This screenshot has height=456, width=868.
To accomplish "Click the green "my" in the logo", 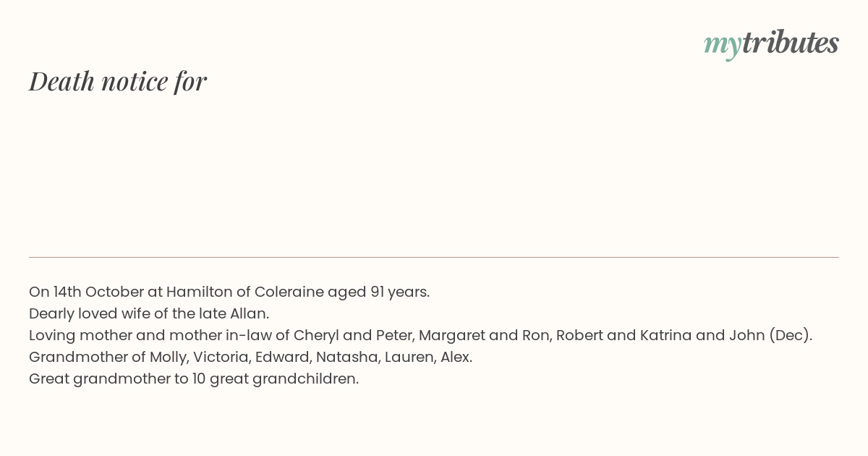I will [723, 45].
